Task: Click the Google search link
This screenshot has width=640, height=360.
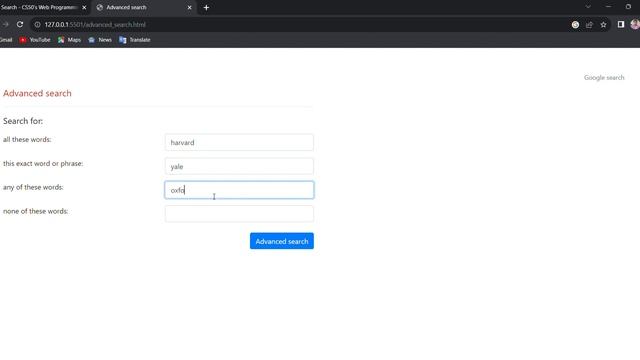Action: coord(604,78)
